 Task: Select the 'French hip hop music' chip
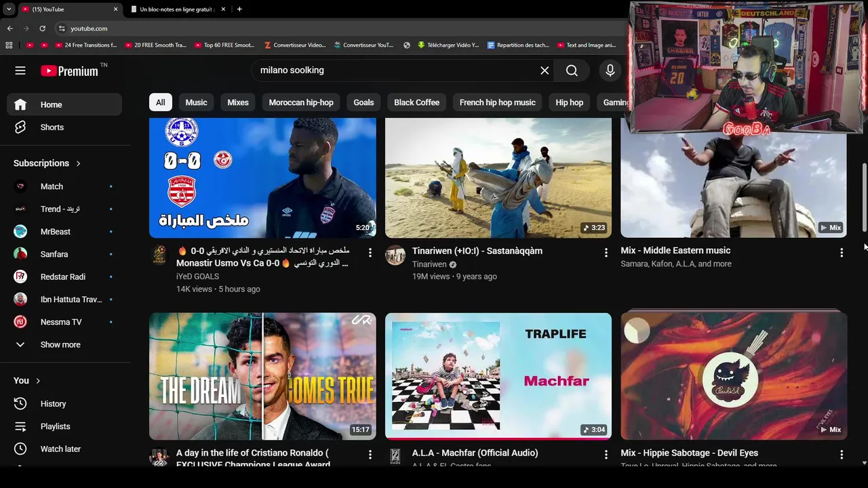[x=497, y=102]
